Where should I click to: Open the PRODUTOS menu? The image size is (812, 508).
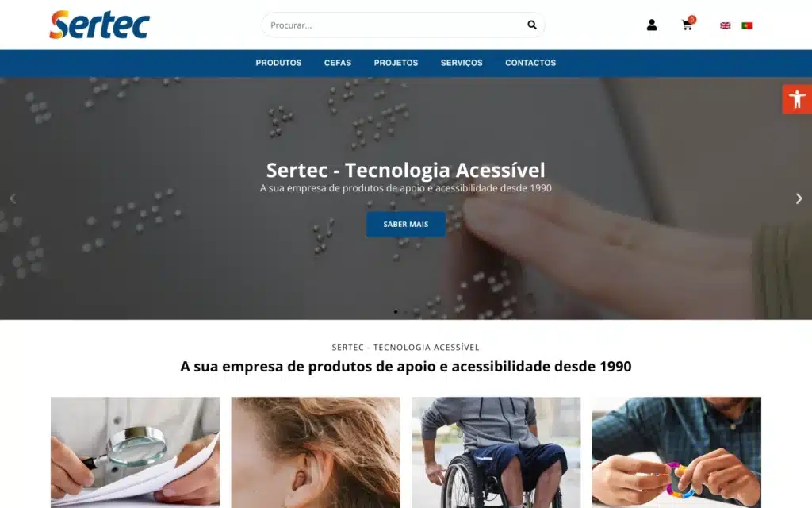pos(278,63)
